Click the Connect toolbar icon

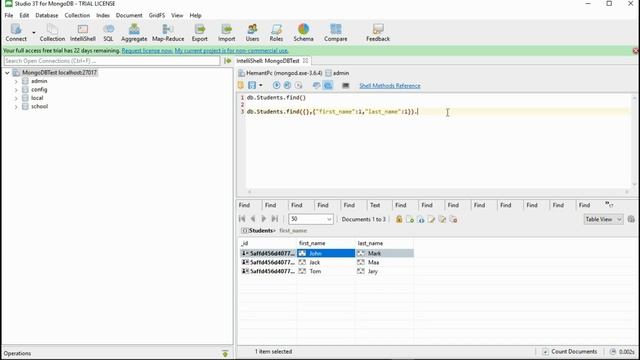pyautogui.click(x=16, y=33)
